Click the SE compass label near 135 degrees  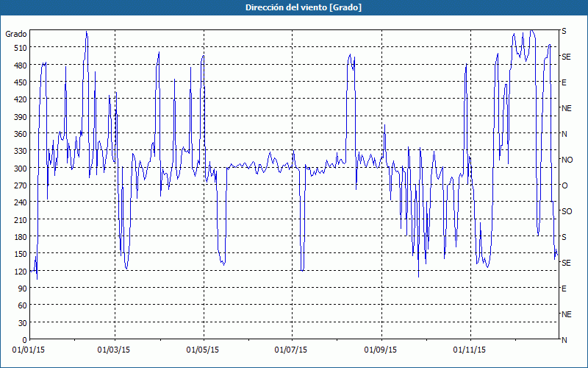point(566,263)
